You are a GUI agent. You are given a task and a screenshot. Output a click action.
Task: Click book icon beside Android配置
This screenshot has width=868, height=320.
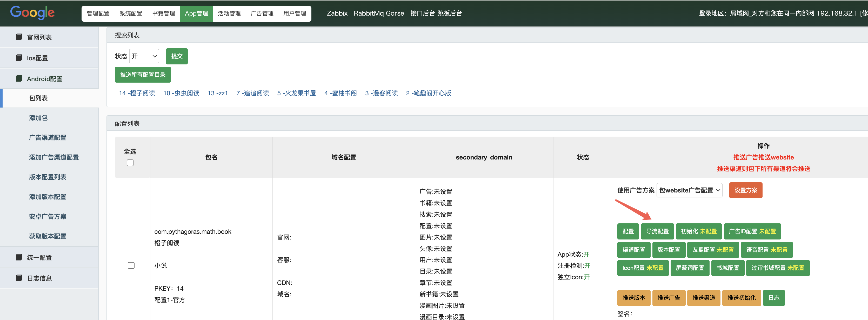pyautogui.click(x=19, y=78)
